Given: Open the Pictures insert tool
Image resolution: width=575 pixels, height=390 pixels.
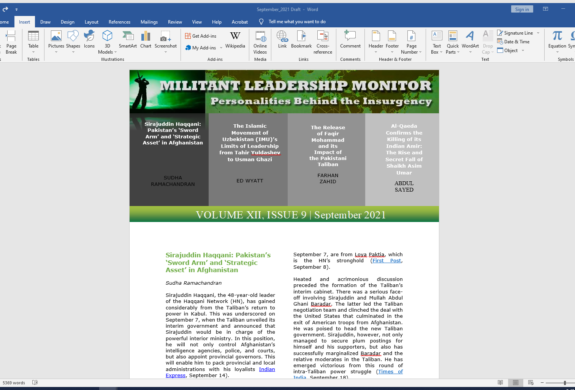Looking at the screenshot, I should 56,42.
